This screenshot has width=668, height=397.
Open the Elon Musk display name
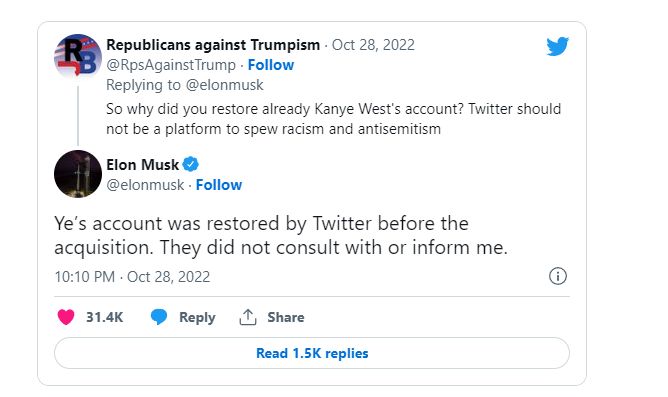[143, 164]
